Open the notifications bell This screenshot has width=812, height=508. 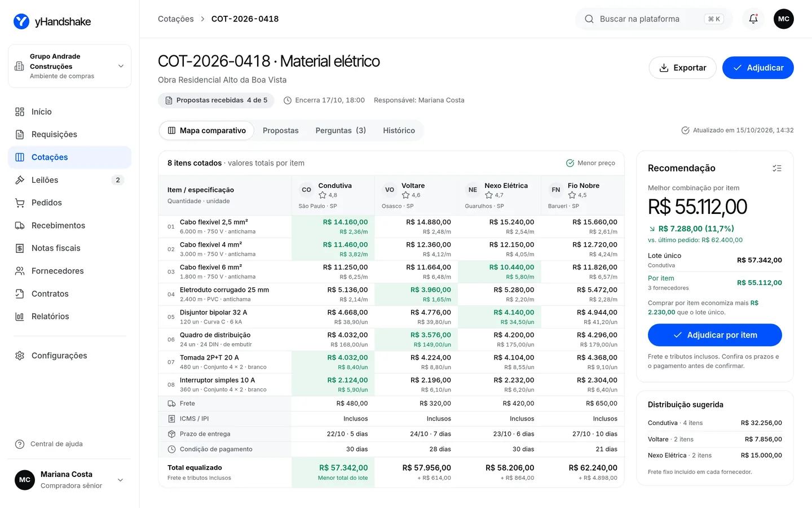pyautogui.click(x=753, y=19)
